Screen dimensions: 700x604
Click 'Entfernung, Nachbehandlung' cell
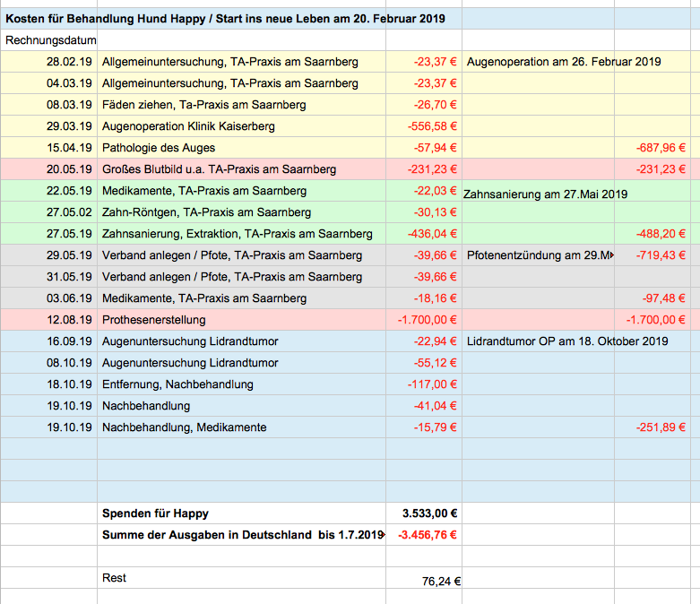click(241, 384)
